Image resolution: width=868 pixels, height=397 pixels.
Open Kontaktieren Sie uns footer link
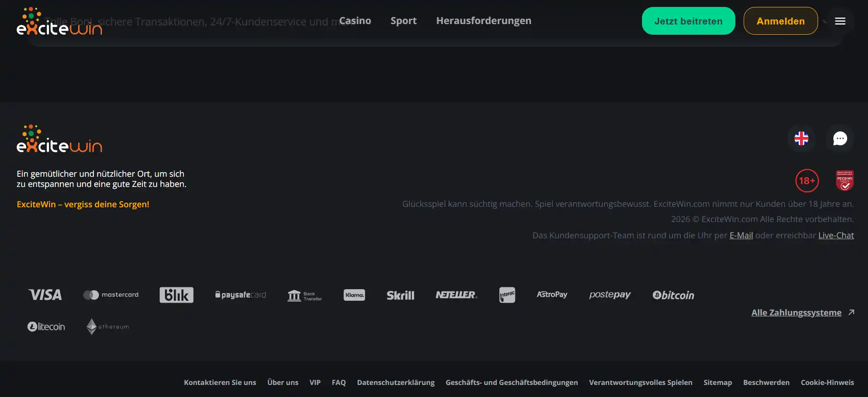click(220, 383)
